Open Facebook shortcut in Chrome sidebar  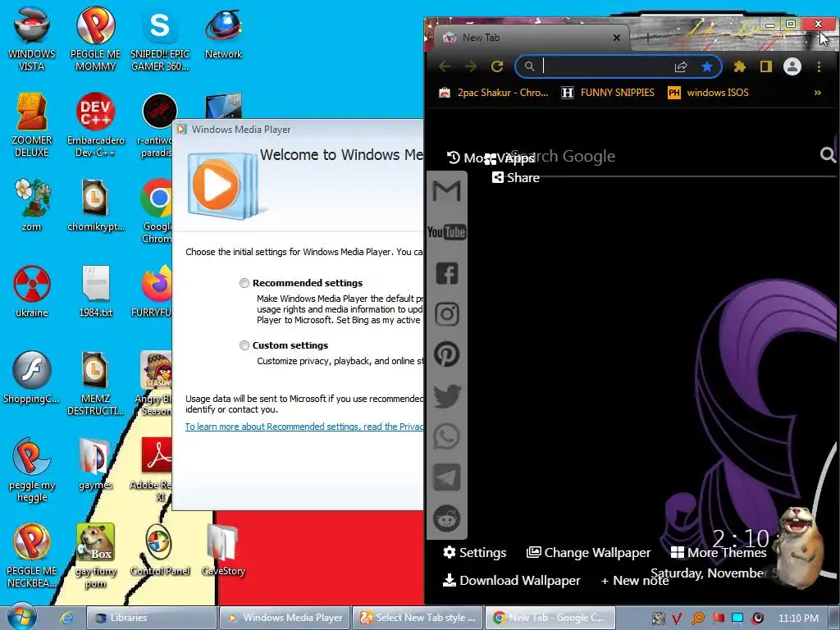point(447,273)
